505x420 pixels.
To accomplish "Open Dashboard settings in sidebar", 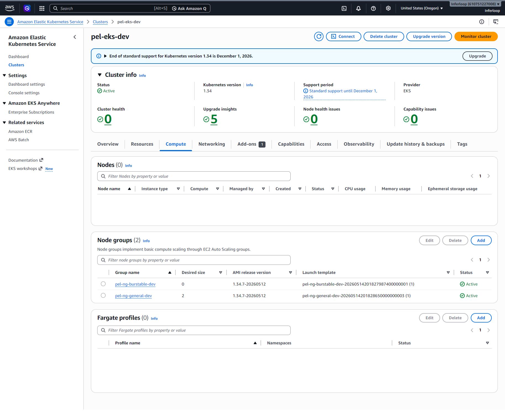I will [27, 84].
